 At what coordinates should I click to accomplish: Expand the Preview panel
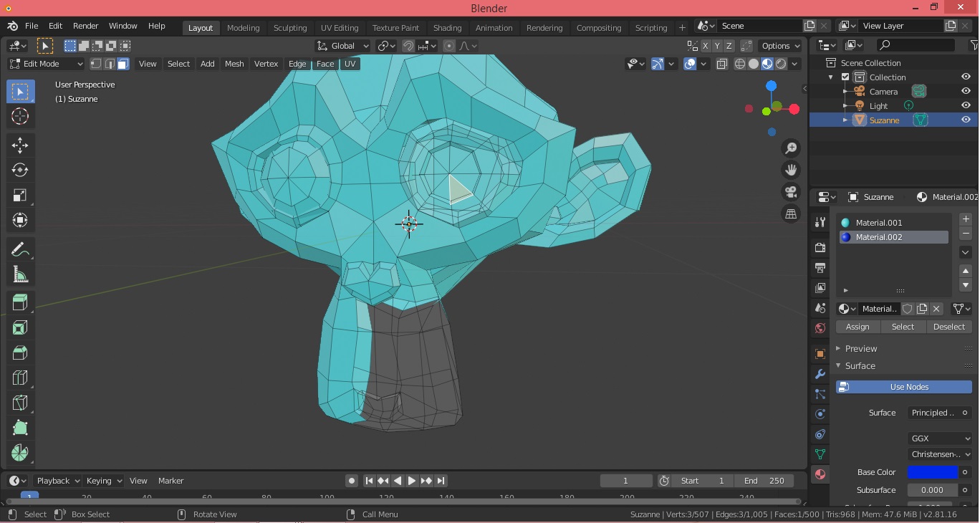(x=860, y=349)
